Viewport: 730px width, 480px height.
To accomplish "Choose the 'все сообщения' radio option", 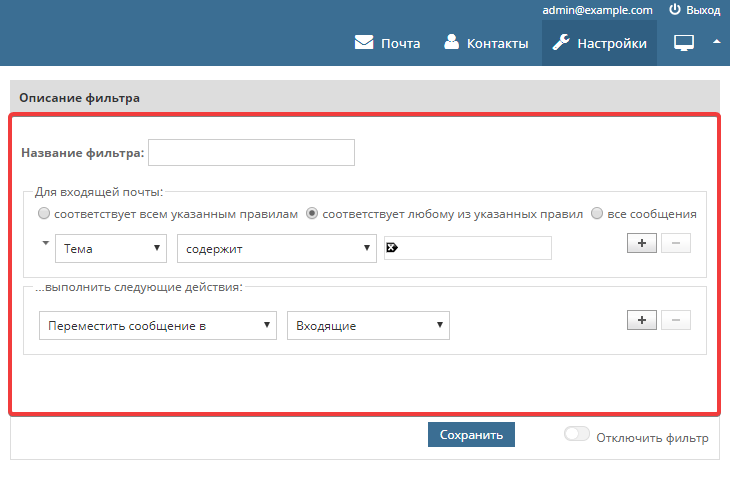I will 597,214.
